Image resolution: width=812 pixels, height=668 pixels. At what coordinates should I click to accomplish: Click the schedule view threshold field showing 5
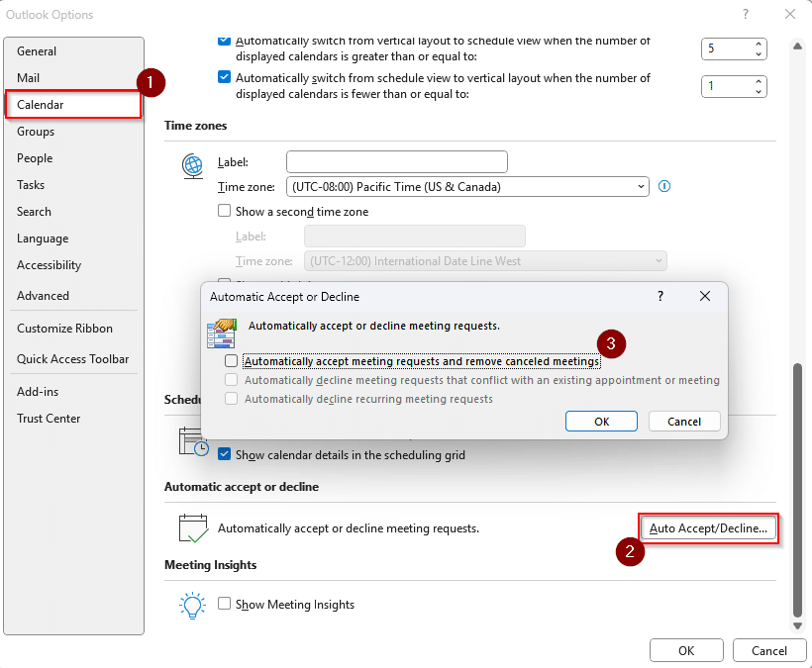728,48
